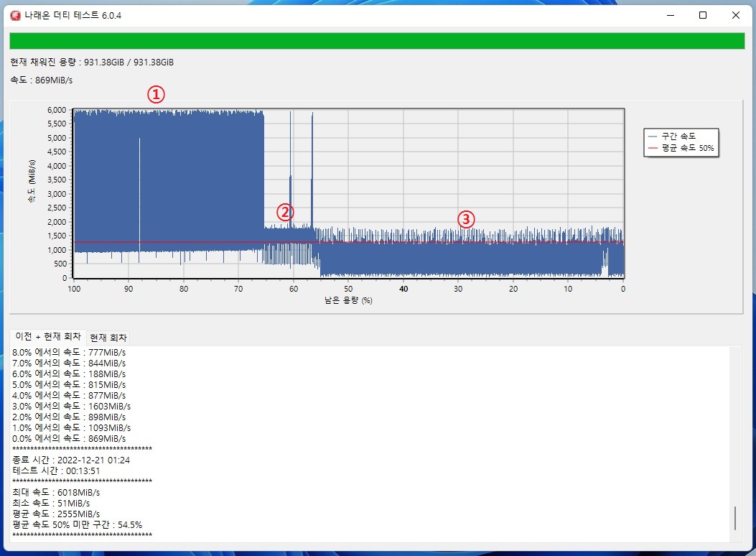Select log line '5.0% 에서의 속도 : 815MiB/s'

(69, 385)
